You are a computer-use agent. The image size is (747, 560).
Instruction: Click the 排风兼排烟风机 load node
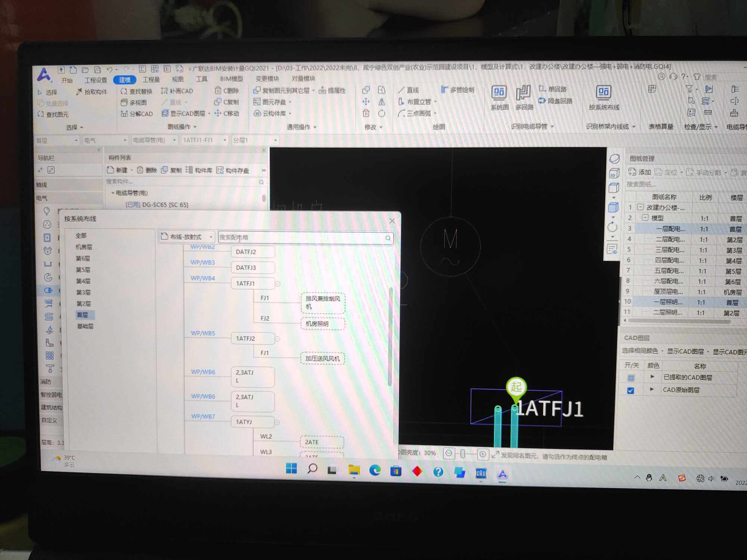click(323, 303)
